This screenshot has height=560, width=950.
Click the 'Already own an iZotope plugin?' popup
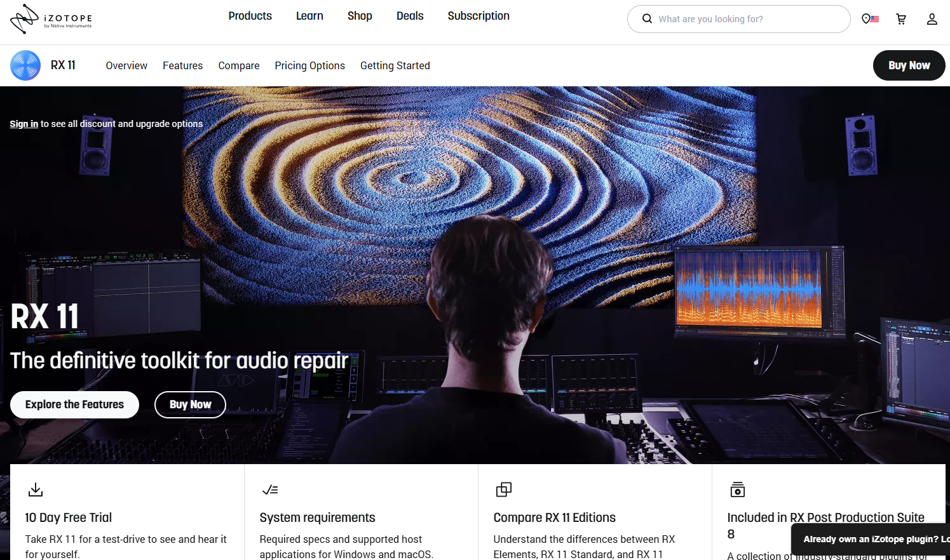click(x=871, y=539)
